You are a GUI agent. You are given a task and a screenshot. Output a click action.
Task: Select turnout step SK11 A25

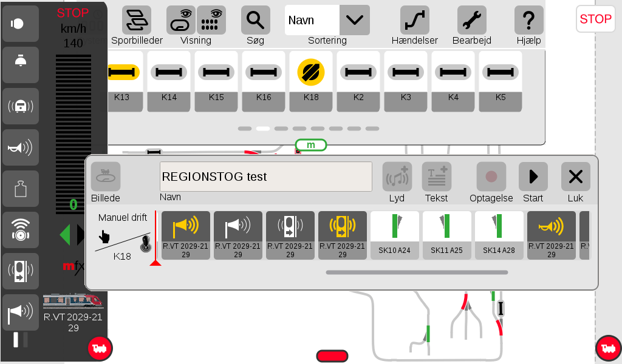point(447,235)
